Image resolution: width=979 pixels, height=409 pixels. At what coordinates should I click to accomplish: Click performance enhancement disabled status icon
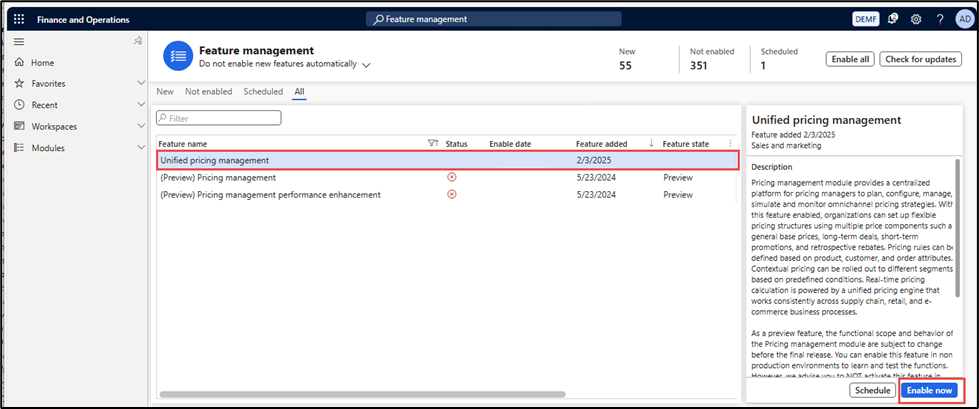click(452, 194)
